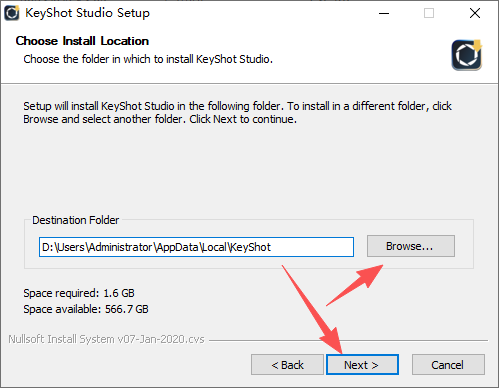
Task: Cancel the KeyShot Studio installation
Action: coord(448,365)
